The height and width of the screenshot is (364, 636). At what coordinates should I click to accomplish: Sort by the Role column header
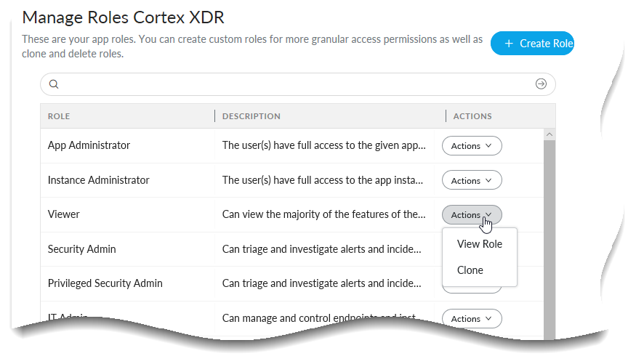[59, 116]
